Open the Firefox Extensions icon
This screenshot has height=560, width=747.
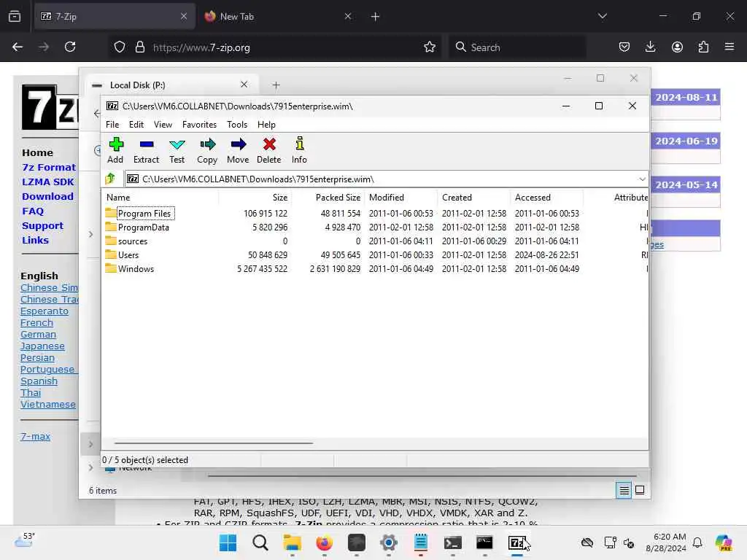(x=703, y=47)
